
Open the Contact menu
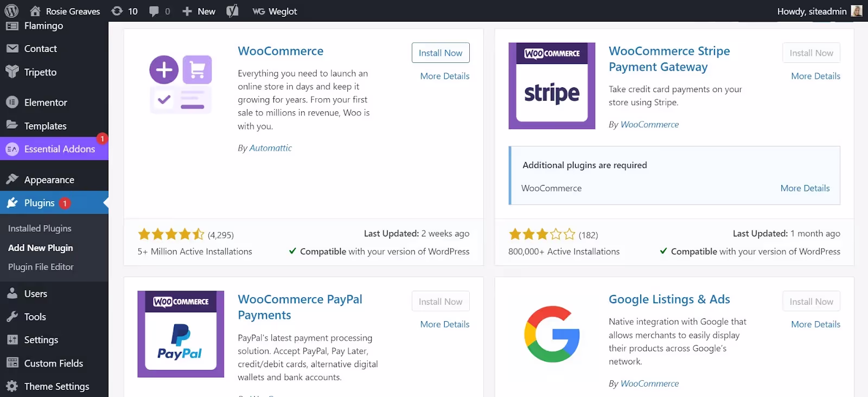[x=41, y=48]
